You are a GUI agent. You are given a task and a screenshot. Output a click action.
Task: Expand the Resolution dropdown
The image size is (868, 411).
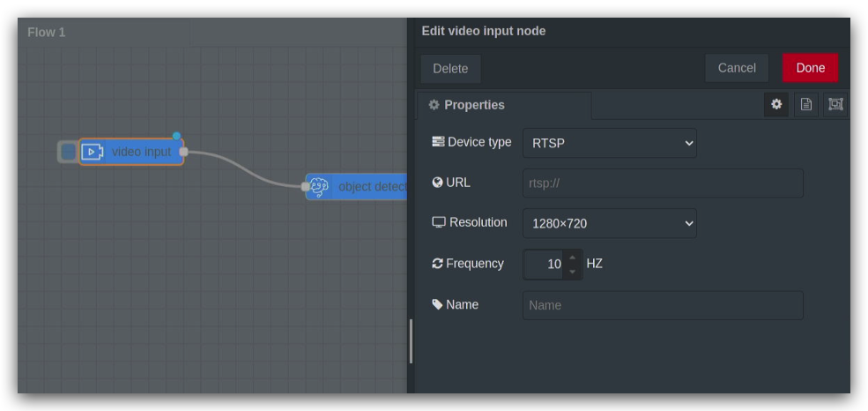[610, 223]
